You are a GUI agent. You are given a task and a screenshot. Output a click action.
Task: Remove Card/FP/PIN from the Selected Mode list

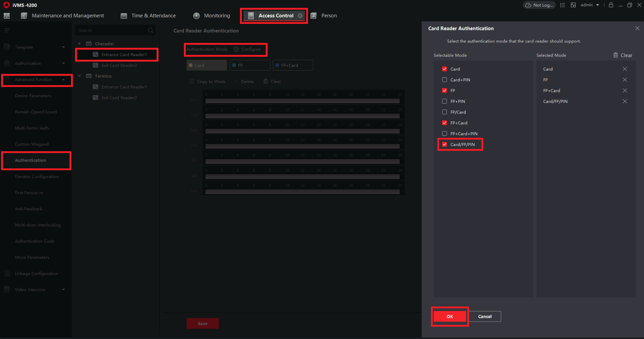pyautogui.click(x=625, y=102)
